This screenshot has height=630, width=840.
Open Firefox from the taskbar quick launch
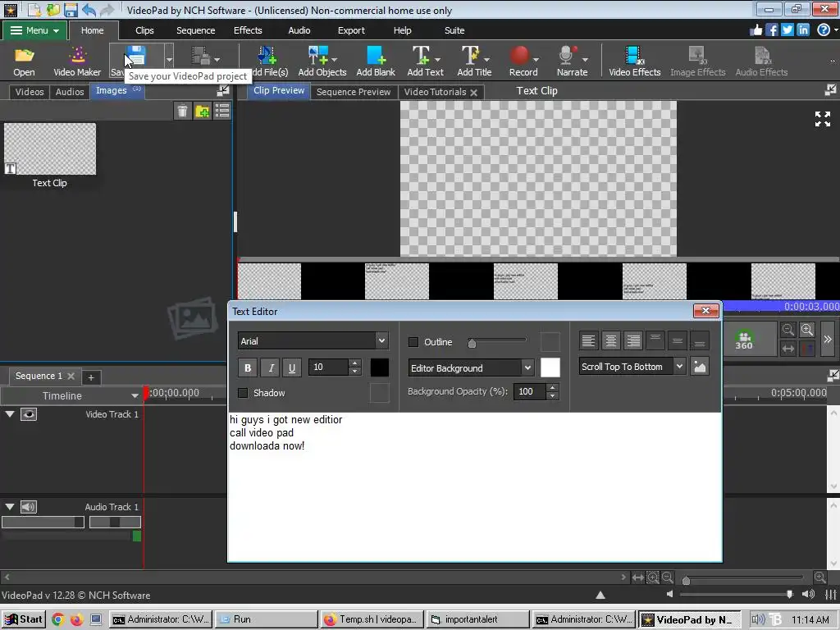click(76, 619)
